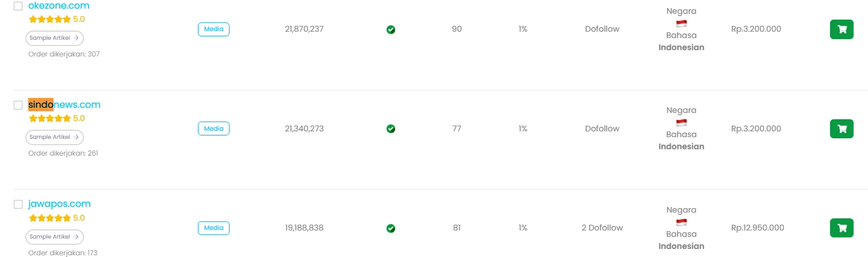Screen dimensions: 868x257
Task: Open Sample Artikel for okezone.com
Action: 55,38
